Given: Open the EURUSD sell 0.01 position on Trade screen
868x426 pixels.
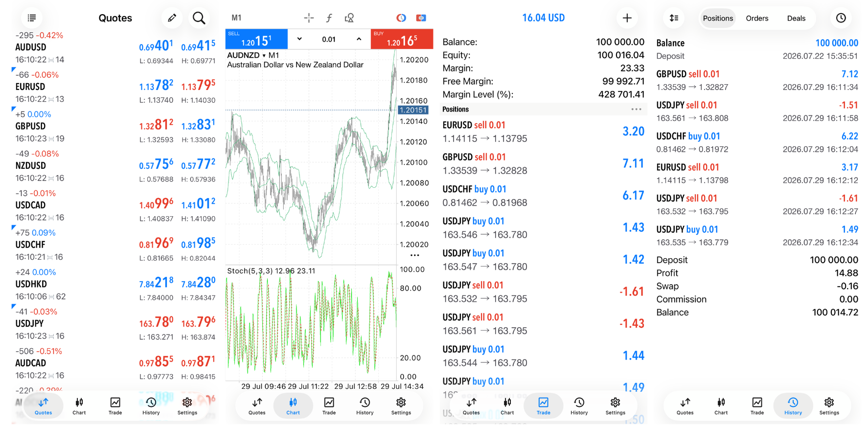Looking at the screenshot, I should tap(544, 132).
